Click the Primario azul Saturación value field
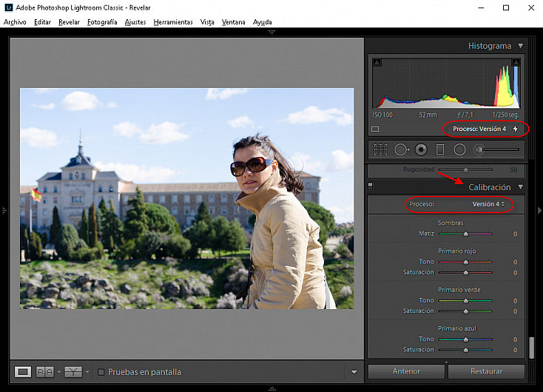Screen dimensions: 543x392 tap(515, 350)
